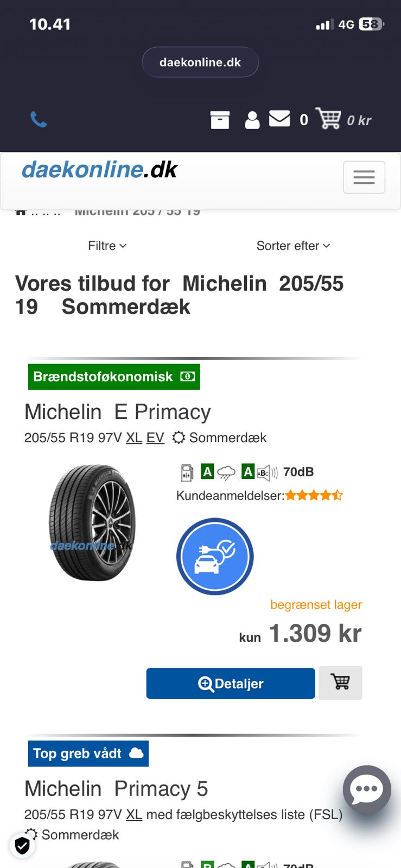Click the breadcrumb home icon
Image resolution: width=401 pixels, height=868 pixels.
[x=21, y=212]
